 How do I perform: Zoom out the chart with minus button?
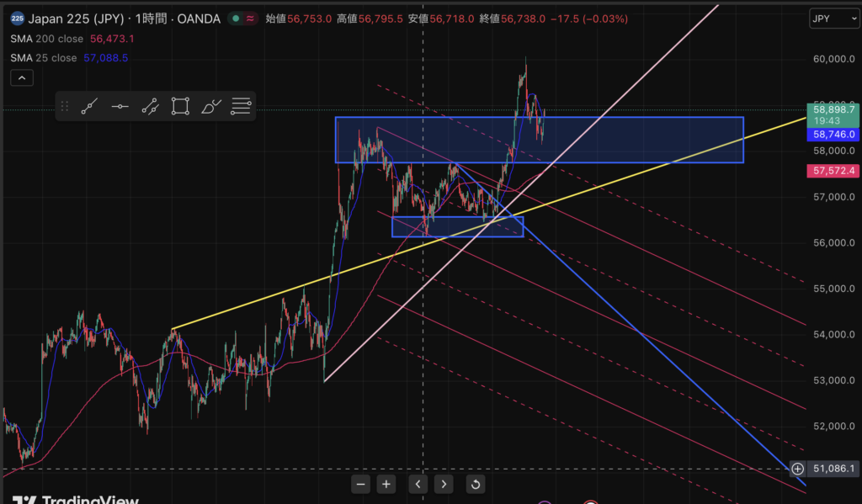click(361, 484)
